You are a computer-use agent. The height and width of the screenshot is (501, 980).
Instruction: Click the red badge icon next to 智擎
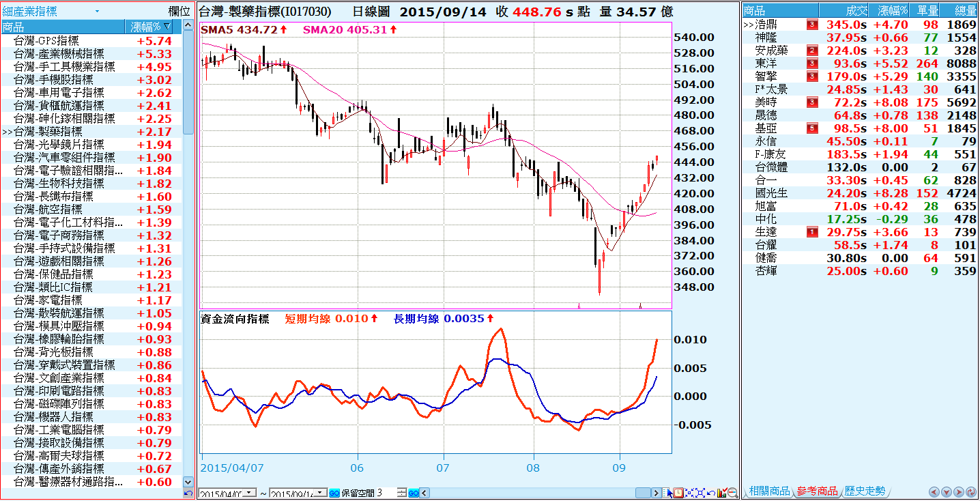click(812, 76)
